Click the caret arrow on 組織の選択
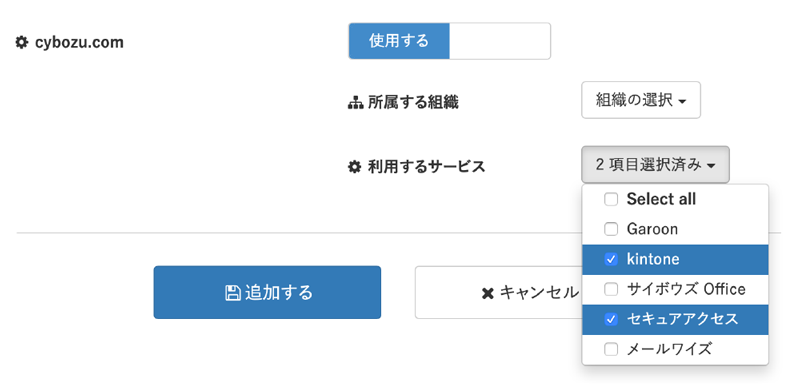The height and width of the screenshot is (385, 800). coord(682,101)
